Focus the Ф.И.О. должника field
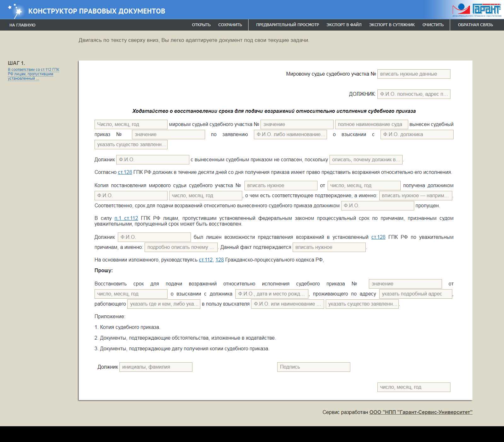 pyautogui.click(x=417, y=135)
